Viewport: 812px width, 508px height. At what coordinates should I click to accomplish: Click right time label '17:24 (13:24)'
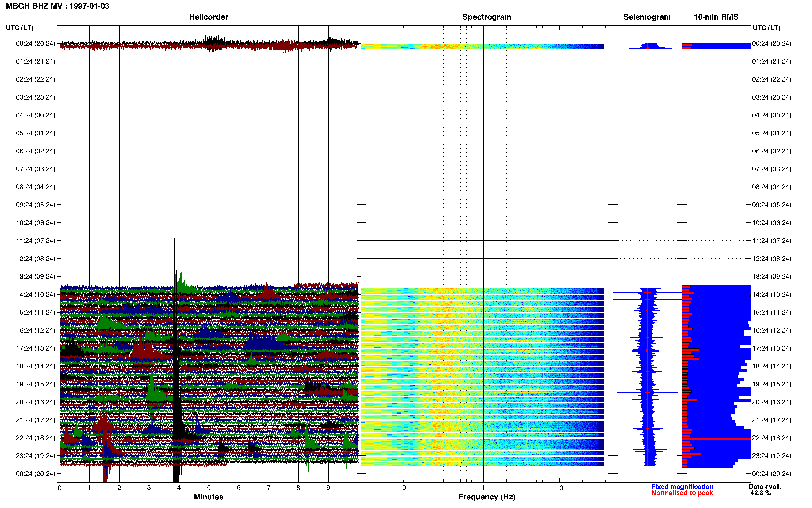coord(772,348)
